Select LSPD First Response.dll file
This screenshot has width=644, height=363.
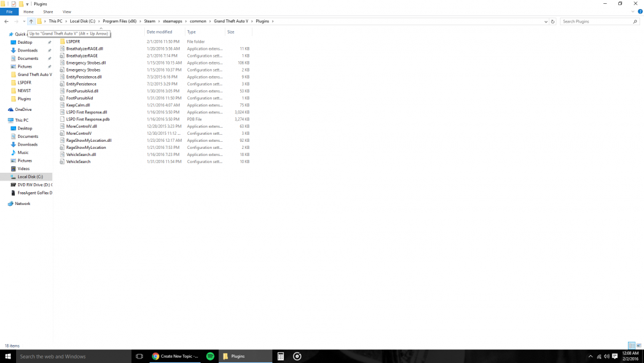click(87, 112)
